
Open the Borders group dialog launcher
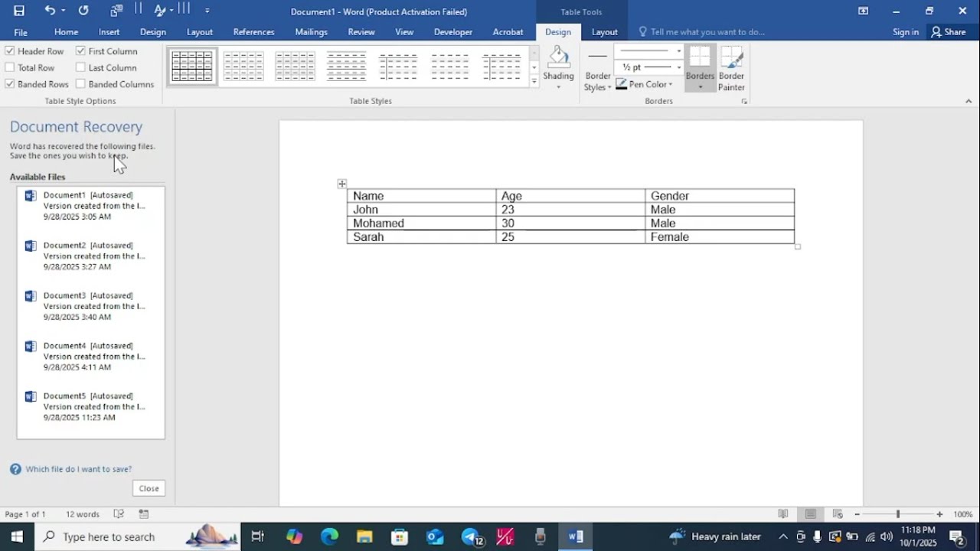[743, 101]
